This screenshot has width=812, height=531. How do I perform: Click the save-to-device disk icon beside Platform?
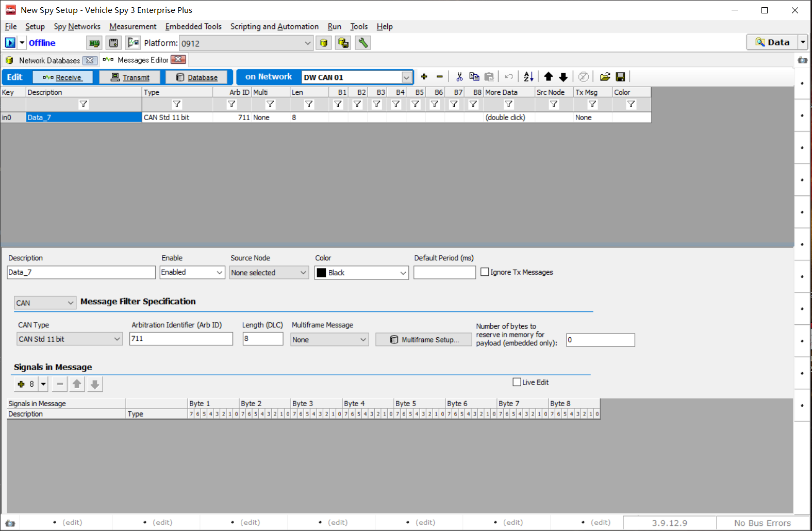point(114,43)
